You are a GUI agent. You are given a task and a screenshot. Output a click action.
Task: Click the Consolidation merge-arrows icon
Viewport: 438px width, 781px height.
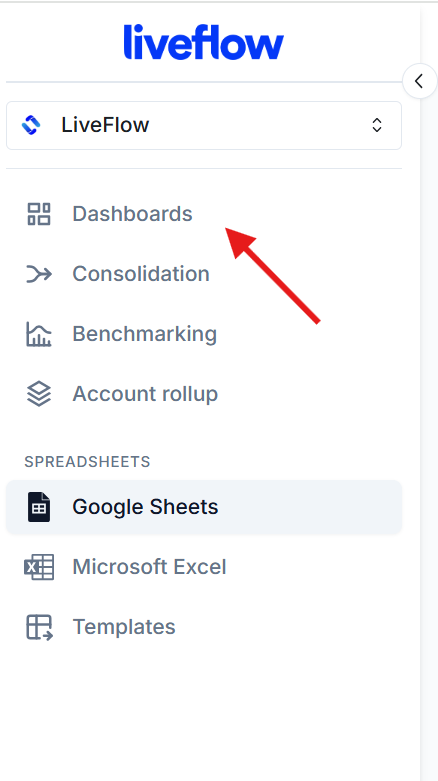(39, 274)
